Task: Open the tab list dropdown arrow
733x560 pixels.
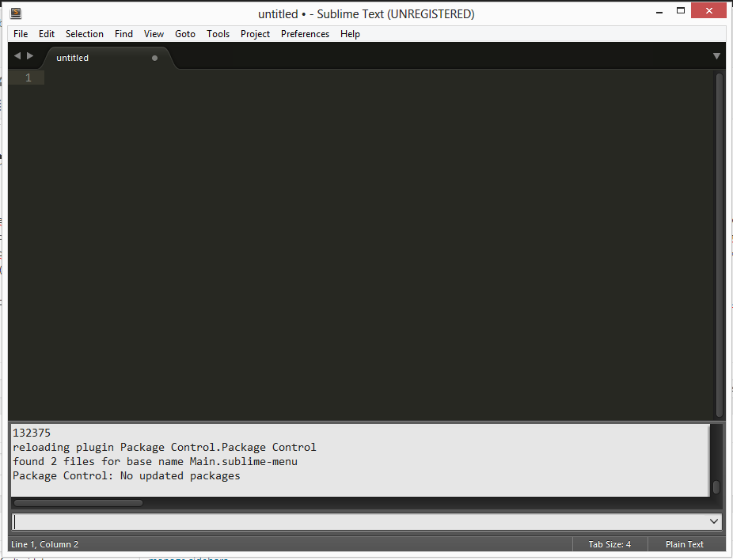Action: tap(716, 56)
